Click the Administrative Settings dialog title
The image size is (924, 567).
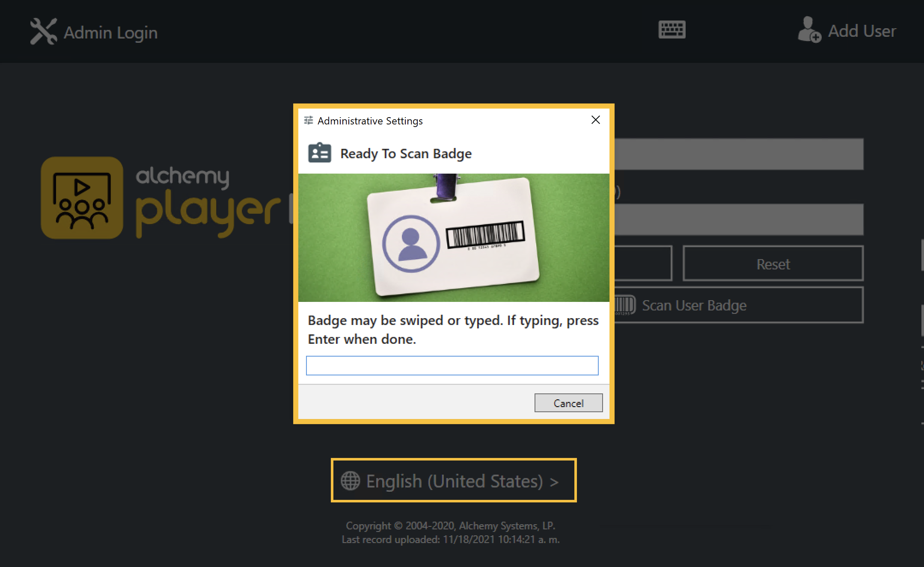[x=369, y=121]
